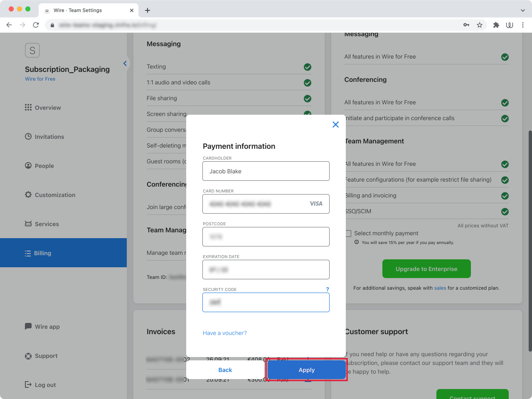Screen dimensions: 532x399
Task: Click the Billing and invoicing checkmark
Action: click(x=505, y=196)
